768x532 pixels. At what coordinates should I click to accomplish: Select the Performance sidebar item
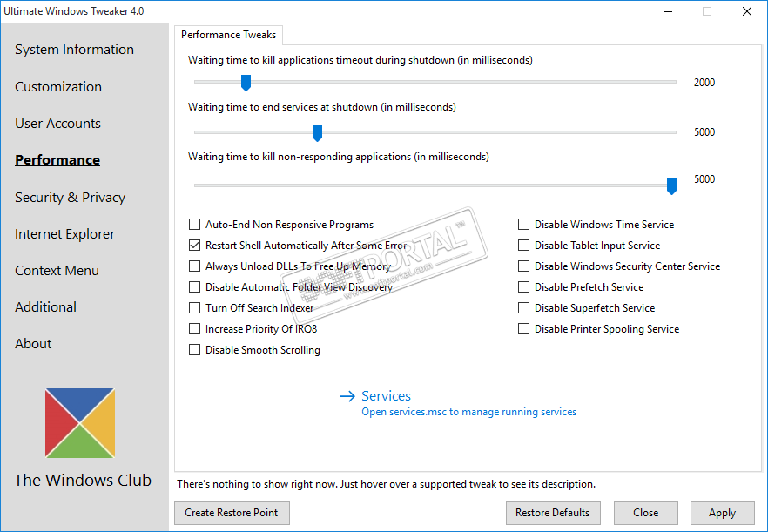(57, 160)
